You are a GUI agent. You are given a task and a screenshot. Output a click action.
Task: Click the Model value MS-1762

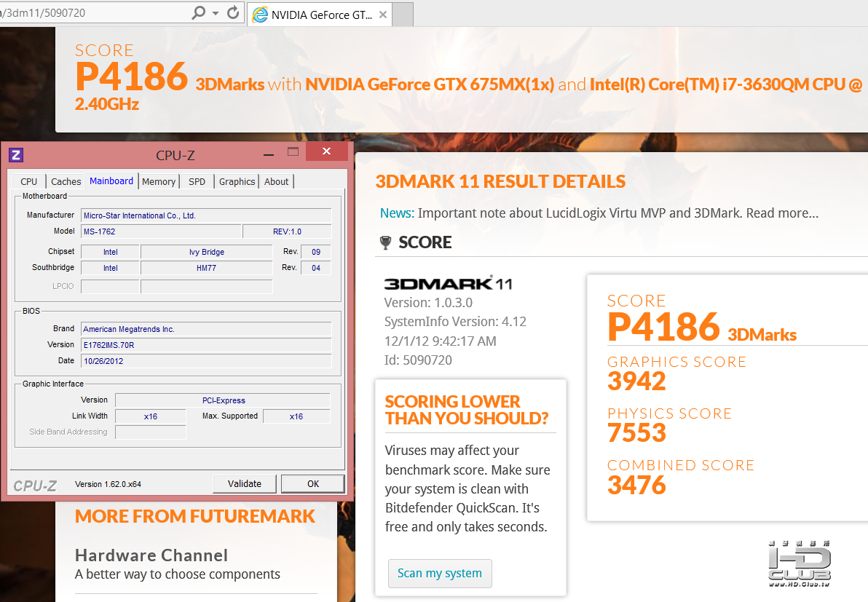coord(161,231)
